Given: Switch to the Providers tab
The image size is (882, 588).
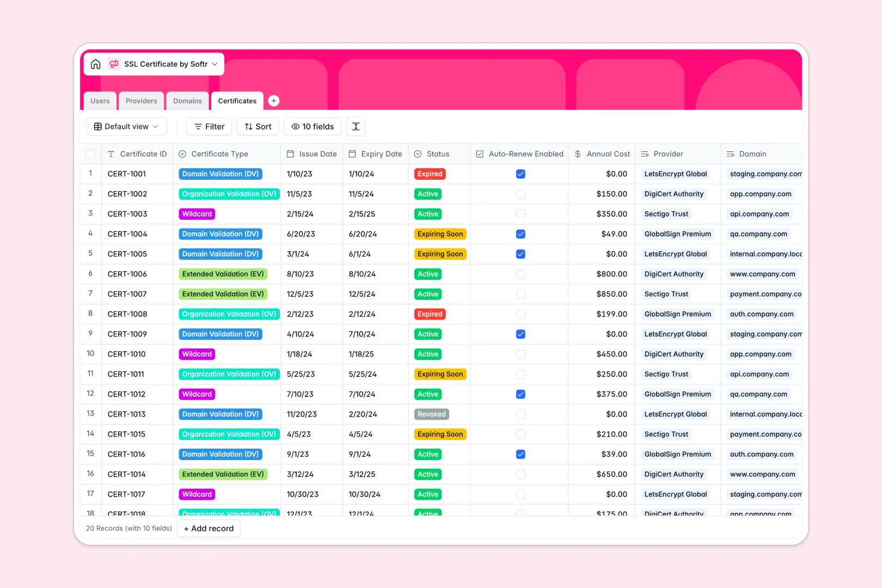Looking at the screenshot, I should coord(141,101).
